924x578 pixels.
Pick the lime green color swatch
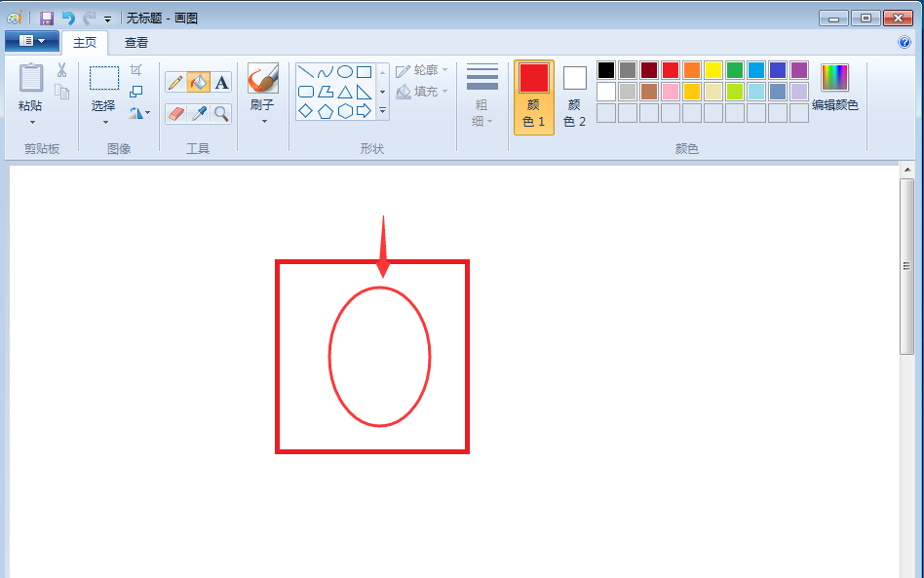tap(735, 92)
